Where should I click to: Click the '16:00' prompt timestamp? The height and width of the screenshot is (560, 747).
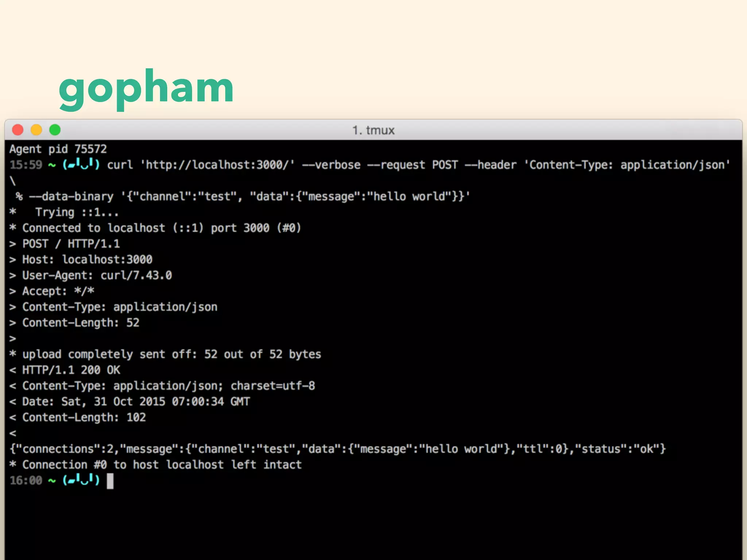click(26, 481)
